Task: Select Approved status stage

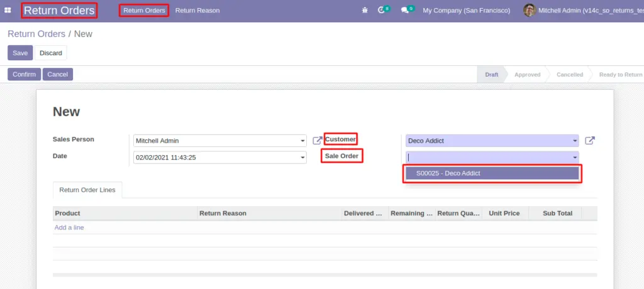Action: 528,75
